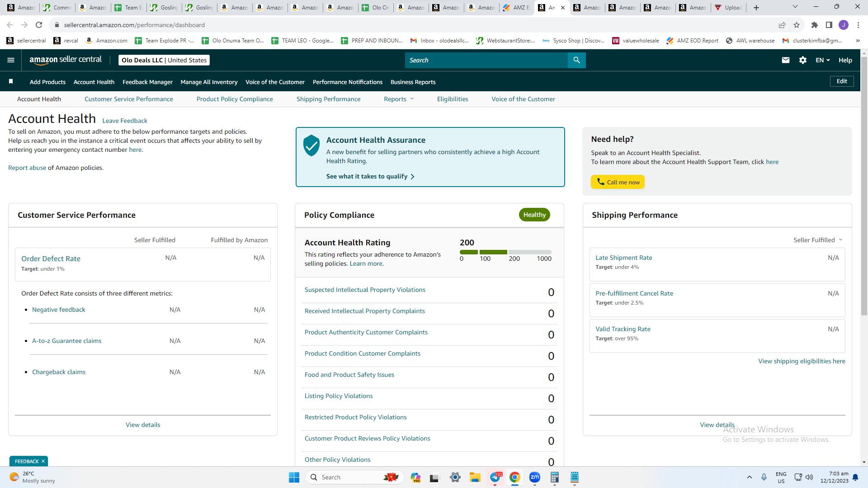Click the Account Health Rating progress bar
This screenshot has width=868, height=488.
click(x=505, y=252)
